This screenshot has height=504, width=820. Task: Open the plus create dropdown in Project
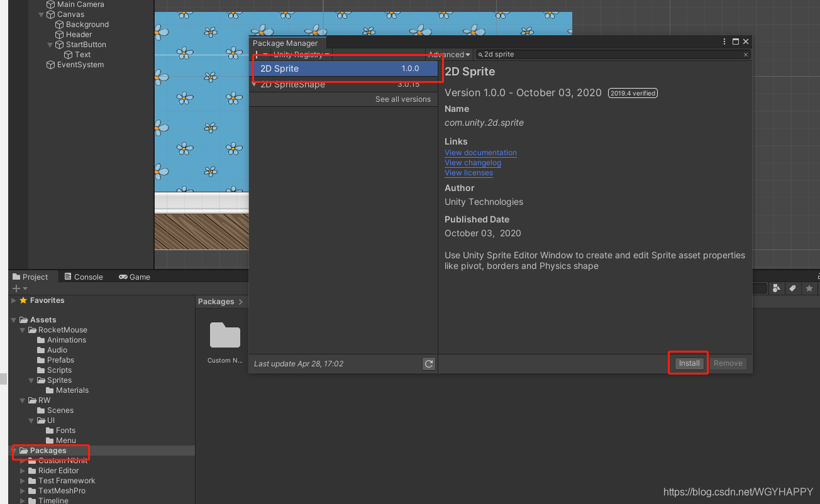[20, 288]
